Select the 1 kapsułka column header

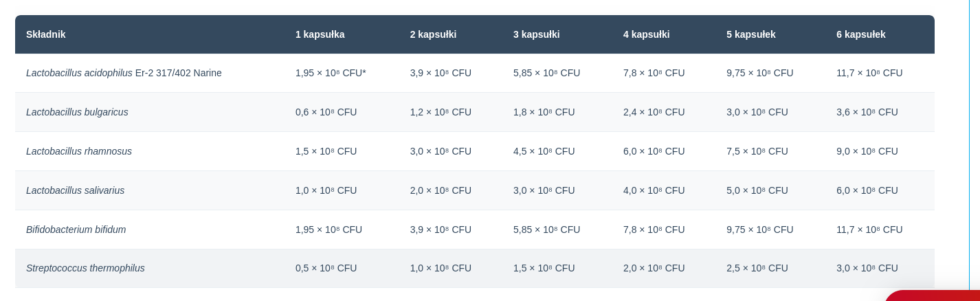pyautogui.click(x=320, y=34)
